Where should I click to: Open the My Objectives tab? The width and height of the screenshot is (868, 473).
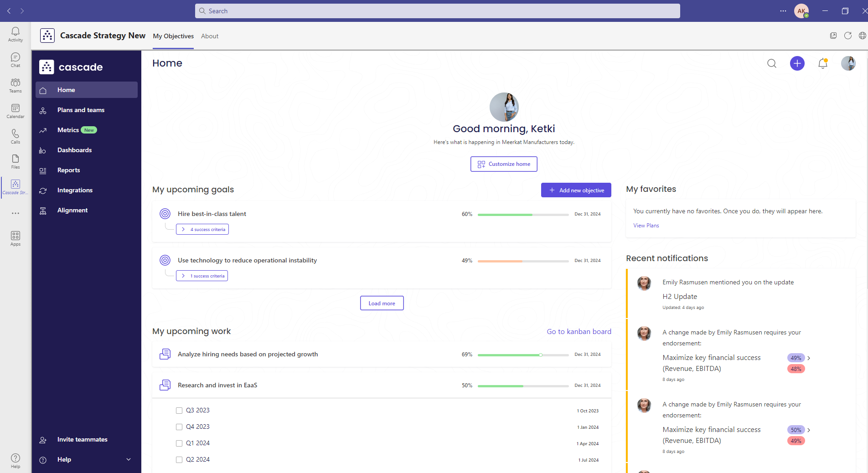[x=173, y=36]
